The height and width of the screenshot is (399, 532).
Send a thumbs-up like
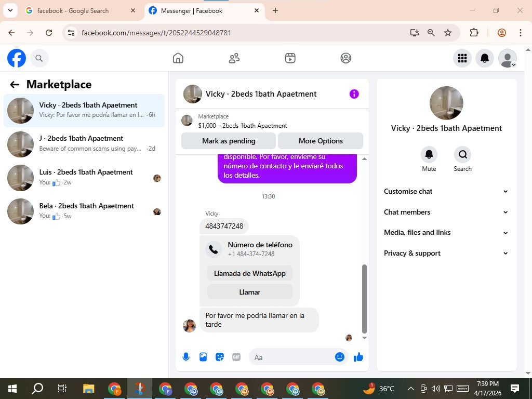(358, 357)
